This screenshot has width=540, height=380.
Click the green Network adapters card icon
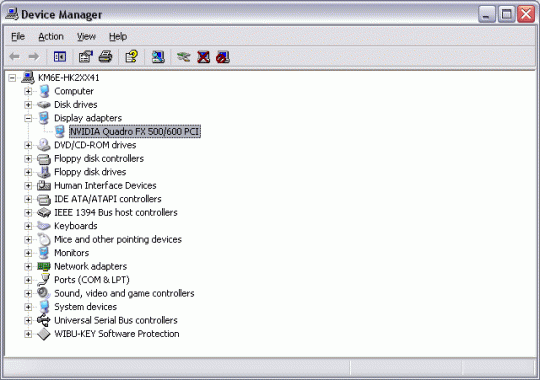pos(44,266)
